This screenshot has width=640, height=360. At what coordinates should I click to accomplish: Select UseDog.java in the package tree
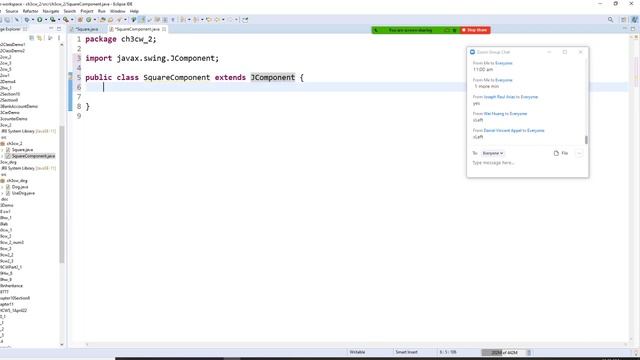(23, 193)
